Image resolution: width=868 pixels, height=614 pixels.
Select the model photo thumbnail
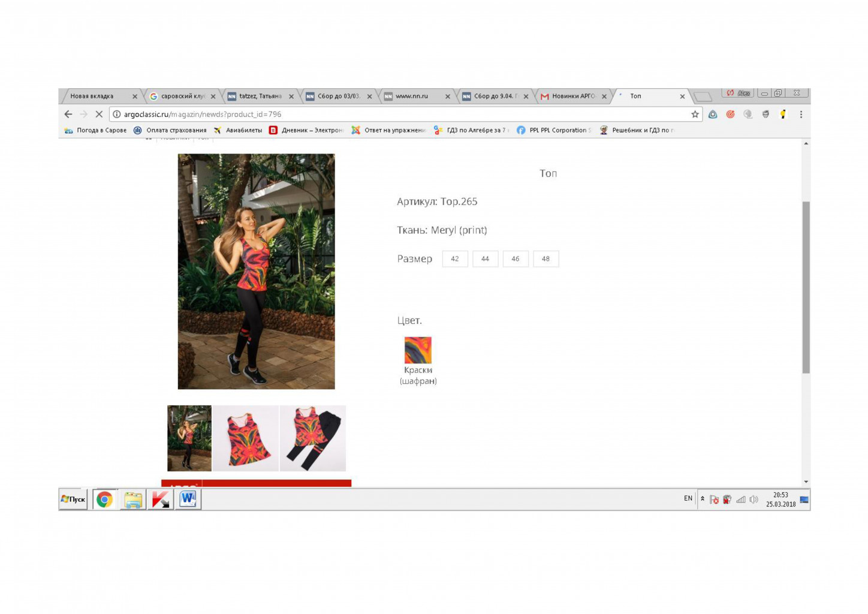tap(189, 438)
